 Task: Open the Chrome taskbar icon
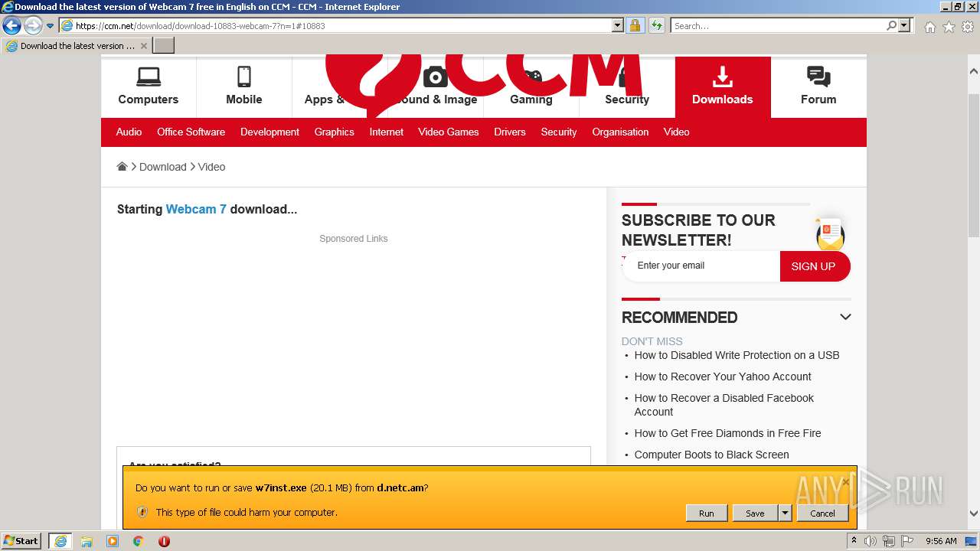[x=139, y=541]
